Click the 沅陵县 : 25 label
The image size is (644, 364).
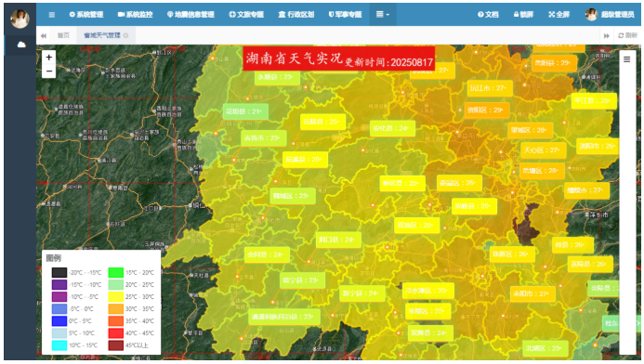tap(322, 122)
